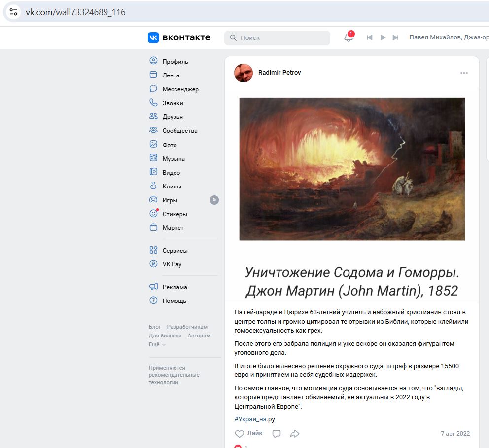The height and width of the screenshot is (448, 489).
Task: Click the now-playing track title Павел Михайлов
Action: [449, 37]
